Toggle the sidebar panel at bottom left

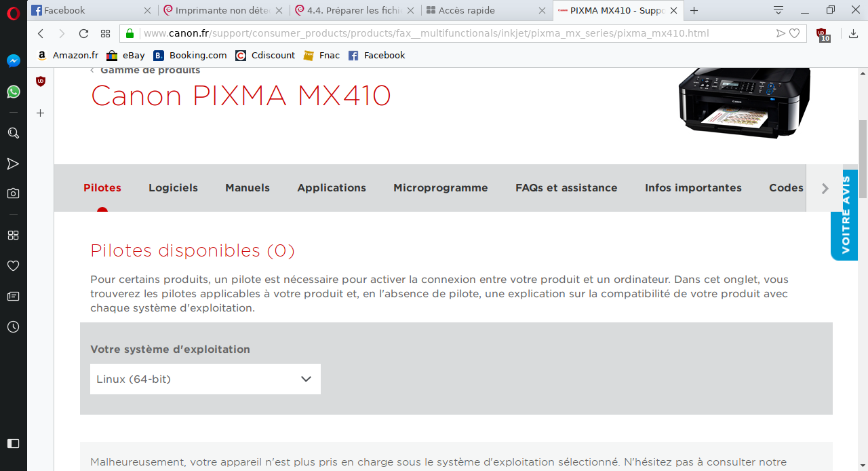(x=13, y=443)
